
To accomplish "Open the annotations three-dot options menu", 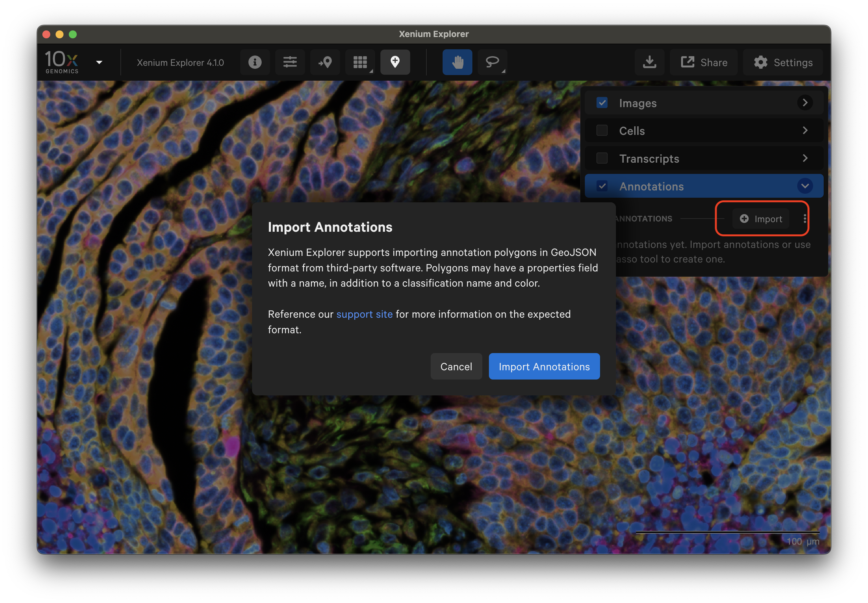I will [x=805, y=219].
